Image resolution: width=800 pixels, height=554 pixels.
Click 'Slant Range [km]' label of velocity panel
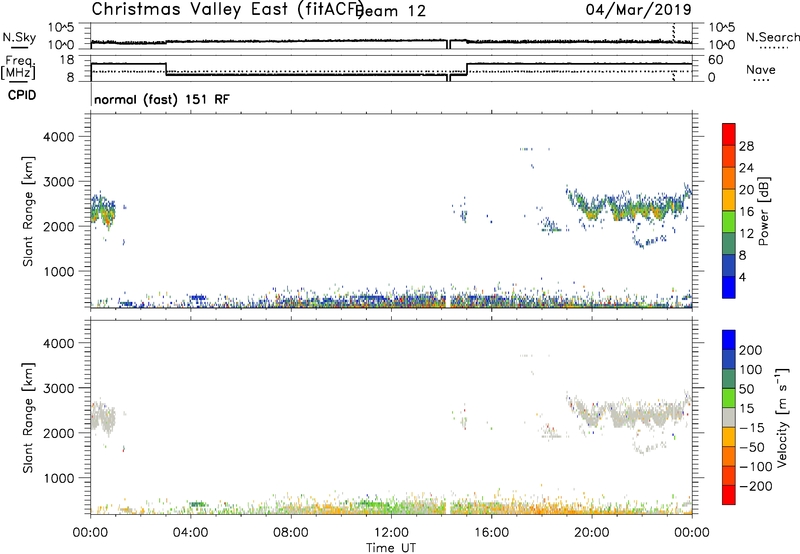[x=28, y=418]
